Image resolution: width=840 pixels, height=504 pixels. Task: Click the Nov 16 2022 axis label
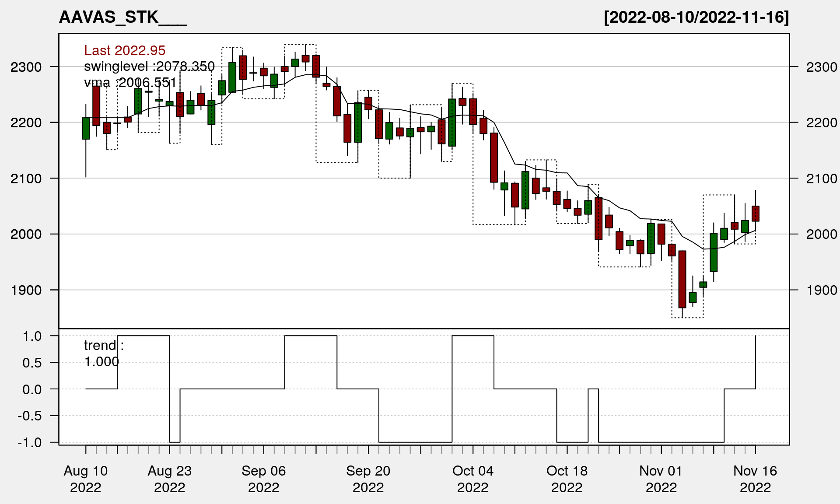pos(755,479)
